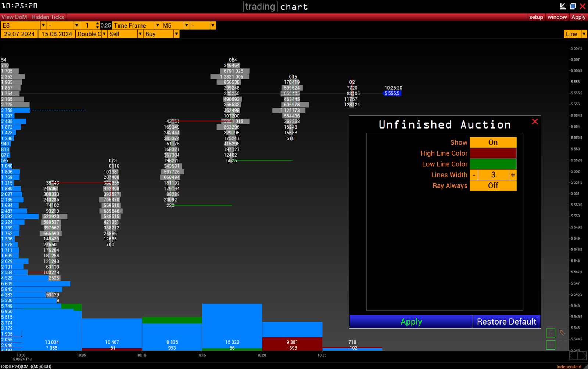Toggle the Show setting currently On

click(x=493, y=142)
